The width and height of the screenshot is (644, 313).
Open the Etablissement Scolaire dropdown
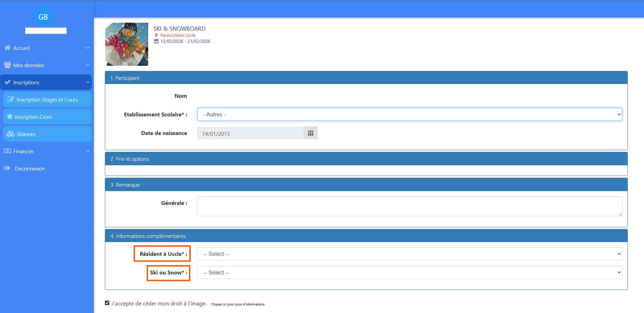[x=409, y=114]
